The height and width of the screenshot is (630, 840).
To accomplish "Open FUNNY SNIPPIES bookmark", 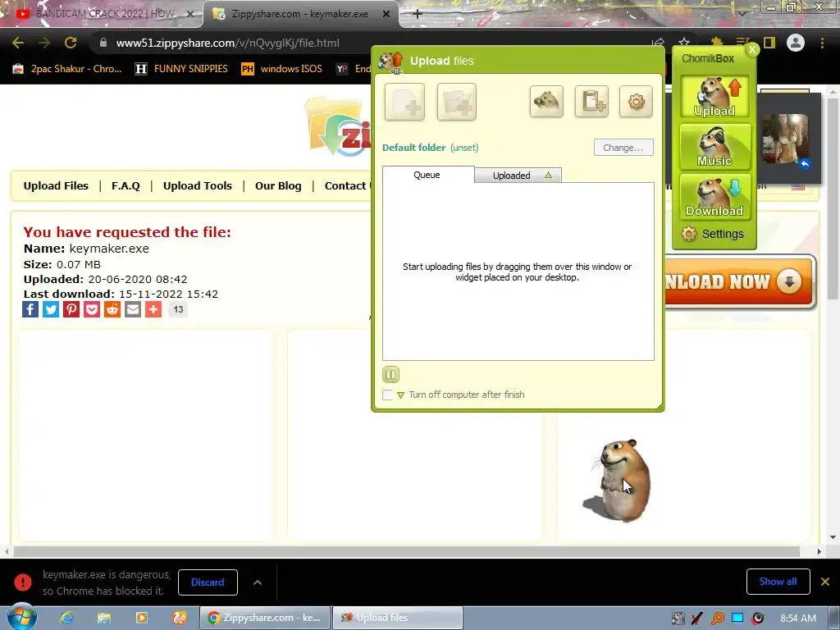I will pyautogui.click(x=181, y=69).
